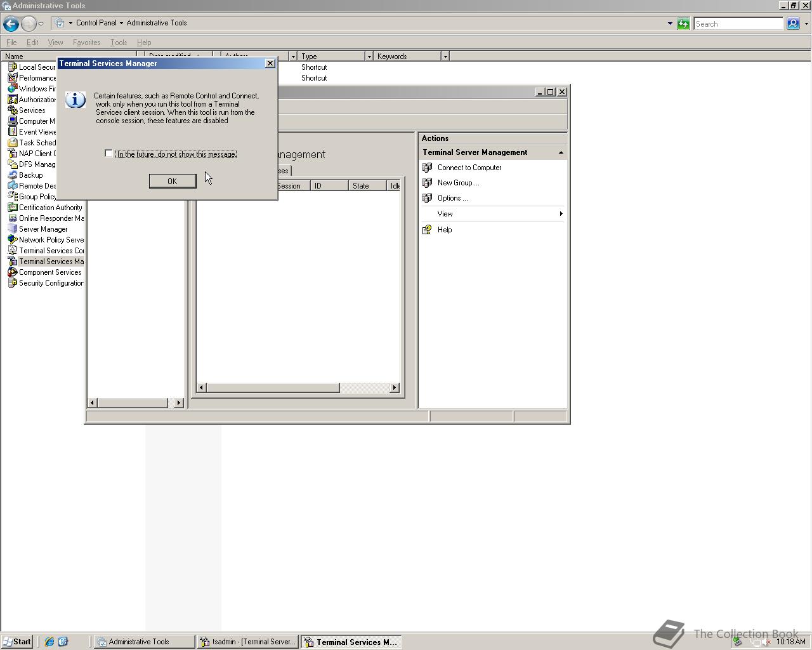
Task: Click the Explorer Back navigation arrow
Action: coord(11,24)
